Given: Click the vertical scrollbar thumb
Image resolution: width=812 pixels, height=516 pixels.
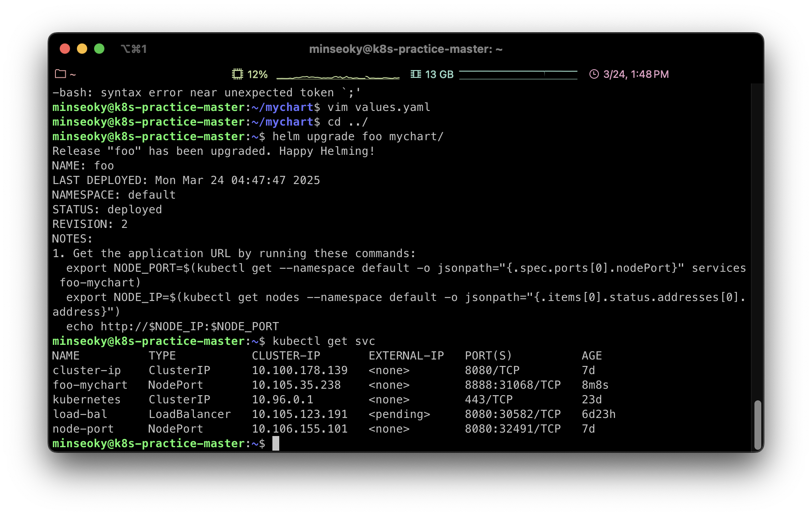Looking at the screenshot, I should pyautogui.click(x=757, y=424).
